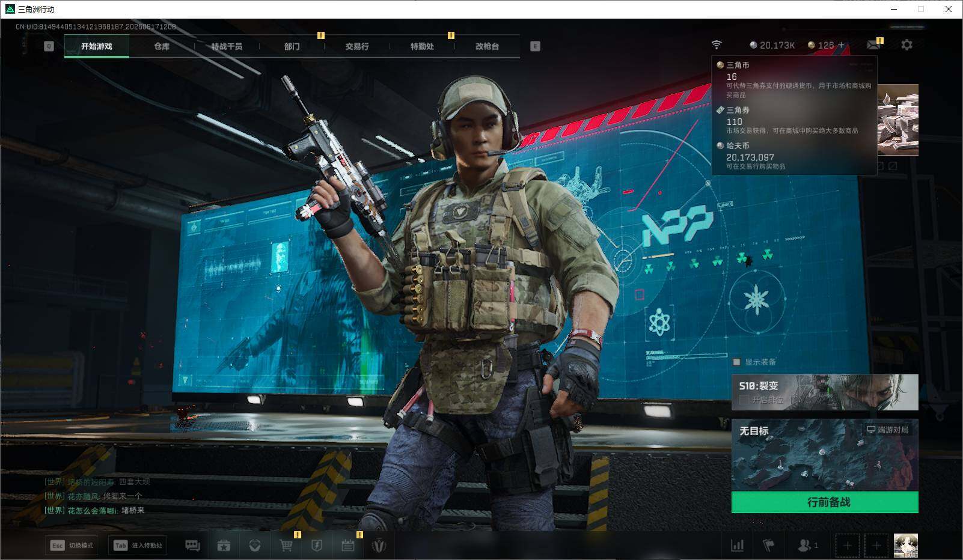963x560 pixels.
Task: Open the player avatar profile
Action: click(x=905, y=545)
